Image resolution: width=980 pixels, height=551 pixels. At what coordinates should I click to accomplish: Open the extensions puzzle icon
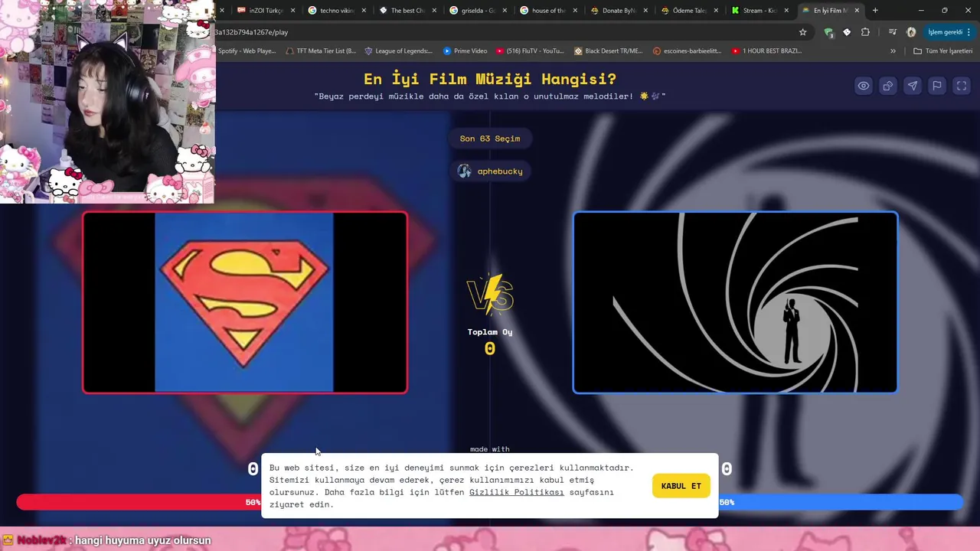865,32
